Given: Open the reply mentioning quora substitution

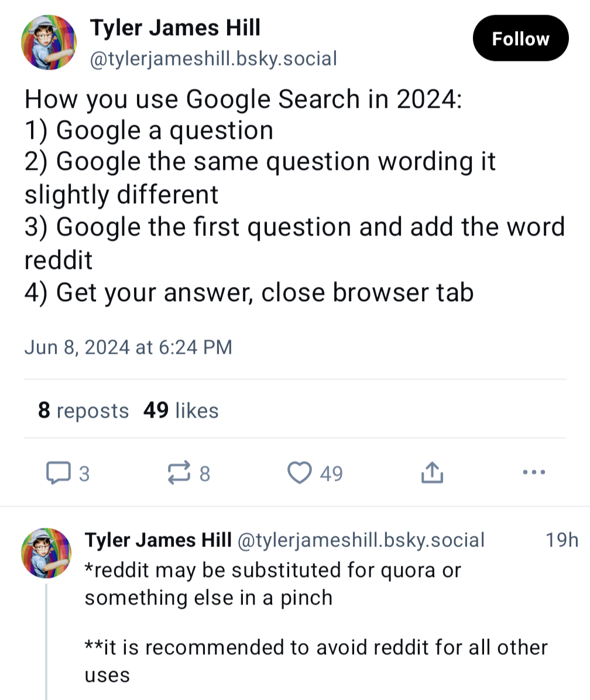Looking at the screenshot, I should 273,583.
